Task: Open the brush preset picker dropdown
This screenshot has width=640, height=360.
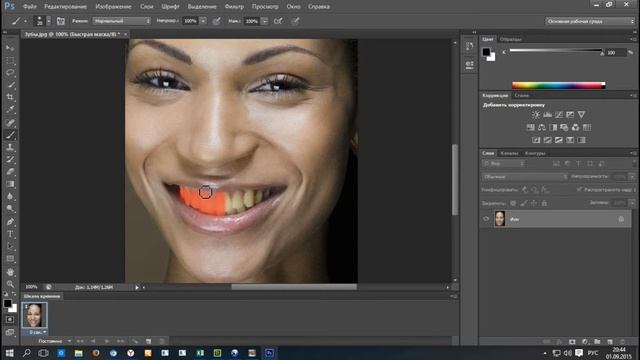Action: click(x=49, y=21)
